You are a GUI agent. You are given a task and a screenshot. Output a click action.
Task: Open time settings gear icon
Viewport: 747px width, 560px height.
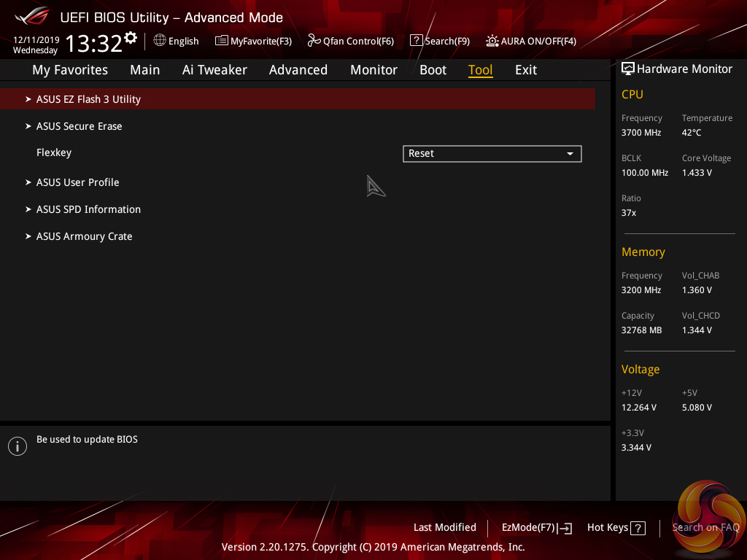tap(131, 37)
